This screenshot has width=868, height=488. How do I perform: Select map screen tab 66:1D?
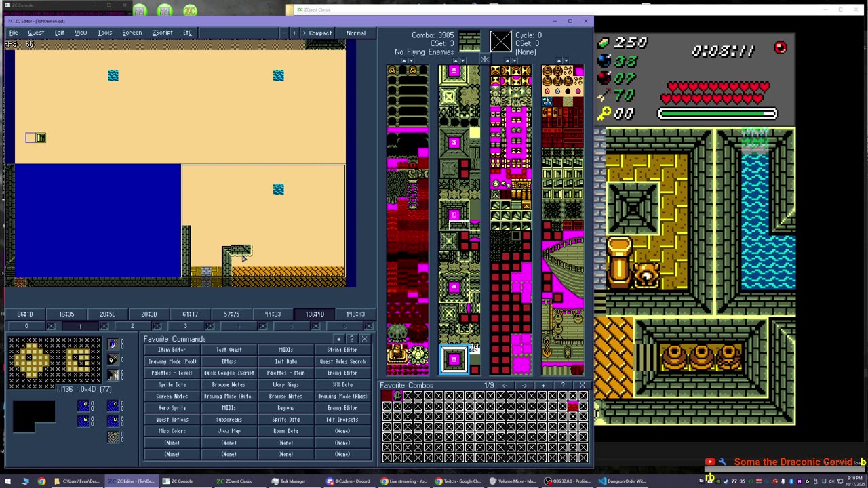(x=25, y=314)
